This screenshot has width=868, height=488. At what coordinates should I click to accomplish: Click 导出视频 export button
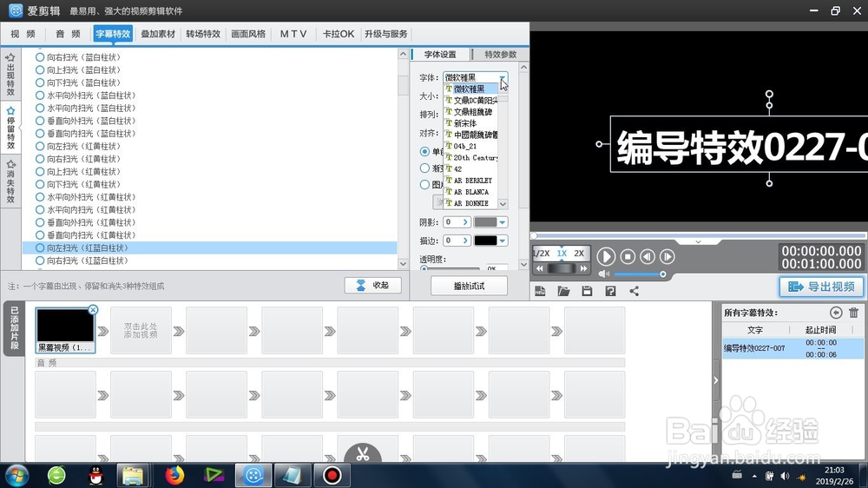(821, 287)
